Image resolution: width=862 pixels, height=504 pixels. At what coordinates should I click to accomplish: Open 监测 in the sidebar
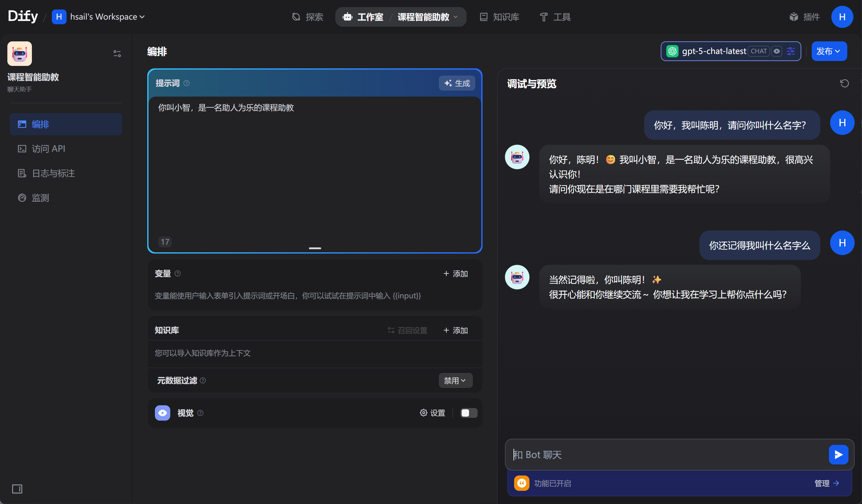tap(66, 198)
